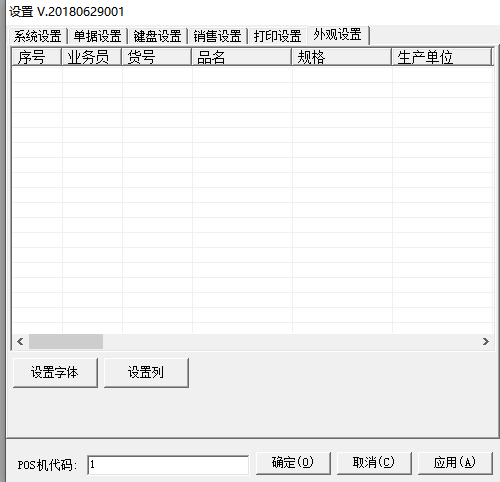Image resolution: width=500 pixels, height=482 pixels.
Task: Open the 设置字体 font dialog
Action: (55, 373)
